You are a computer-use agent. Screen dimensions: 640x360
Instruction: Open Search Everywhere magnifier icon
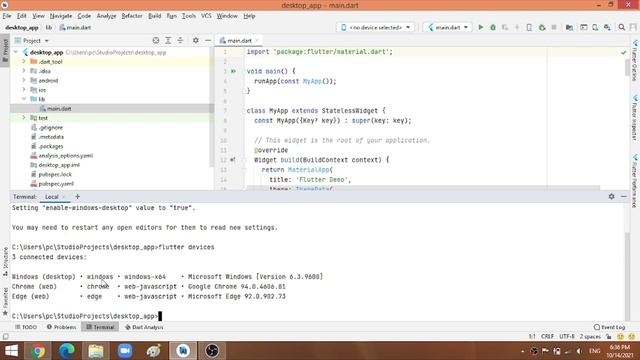622,27
